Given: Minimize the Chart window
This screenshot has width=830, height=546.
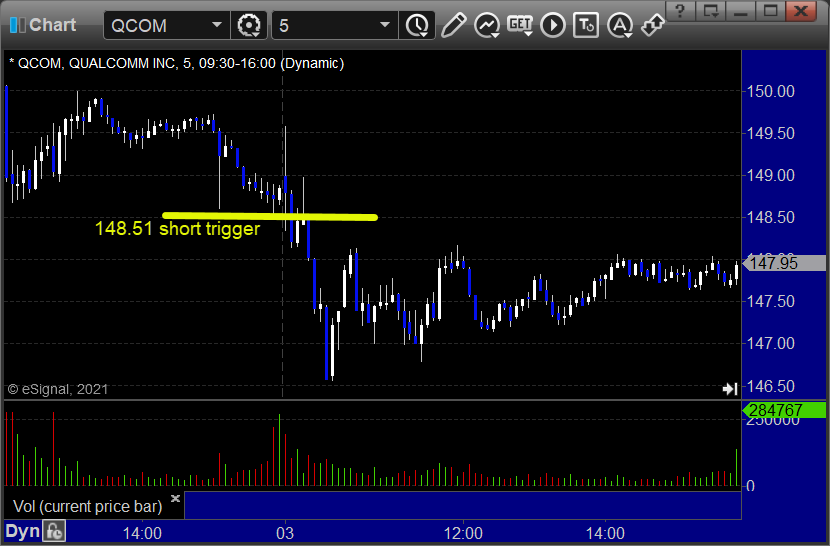Looking at the screenshot, I should (741, 11).
